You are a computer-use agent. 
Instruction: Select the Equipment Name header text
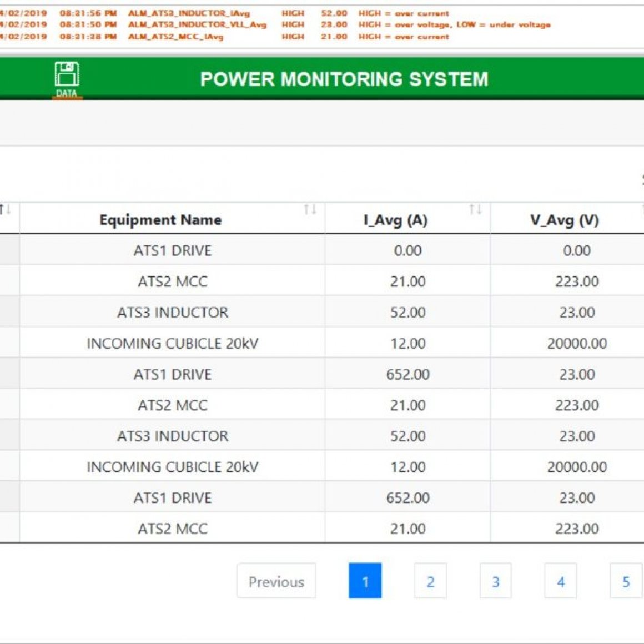coord(160,220)
